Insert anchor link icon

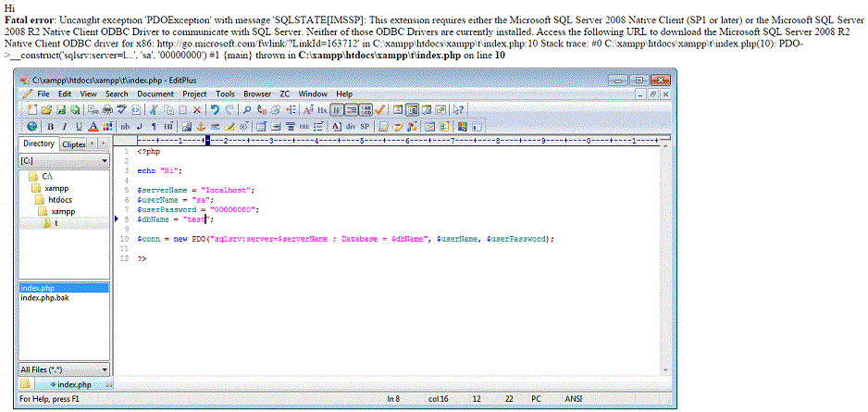201,126
